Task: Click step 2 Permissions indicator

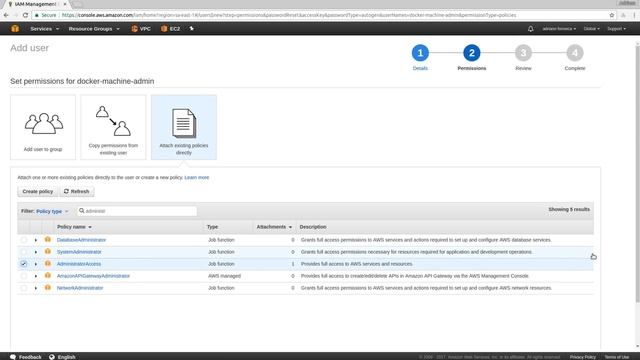Action: [471, 53]
